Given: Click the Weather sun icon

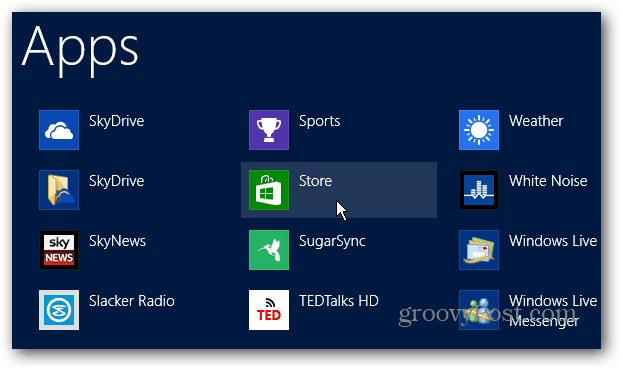Looking at the screenshot, I should click(x=479, y=130).
